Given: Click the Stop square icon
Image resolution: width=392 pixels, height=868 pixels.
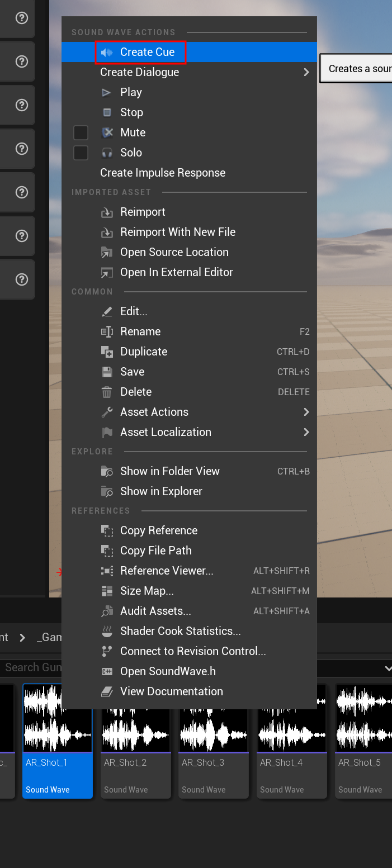Looking at the screenshot, I should tap(107, 113).
